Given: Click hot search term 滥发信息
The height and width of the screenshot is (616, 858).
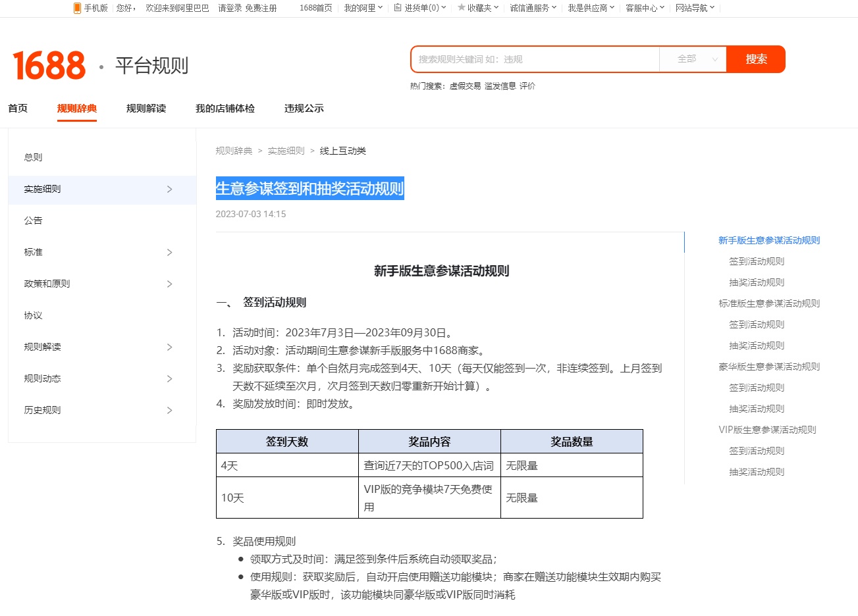Looking at the screenshot, I should click(500, 86).
